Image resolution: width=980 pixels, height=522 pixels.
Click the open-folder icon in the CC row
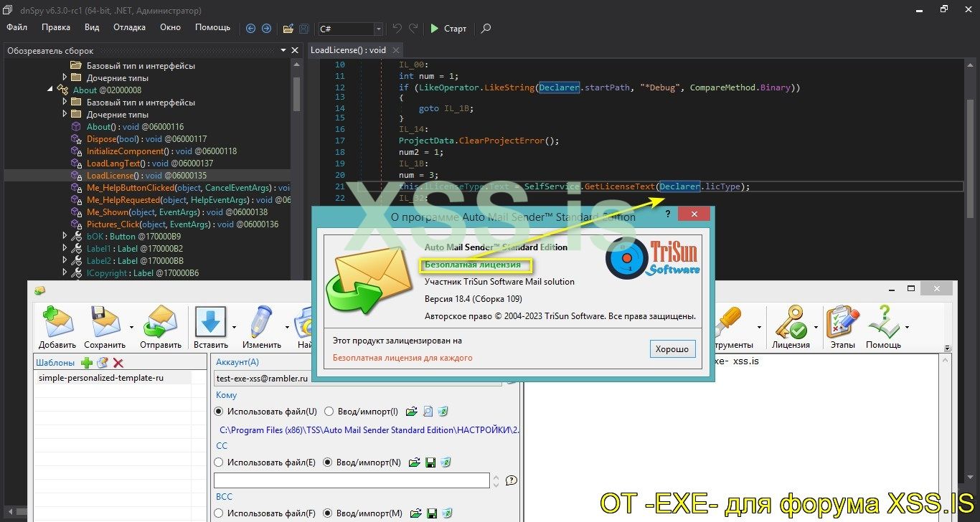click(x=415, y=462)
